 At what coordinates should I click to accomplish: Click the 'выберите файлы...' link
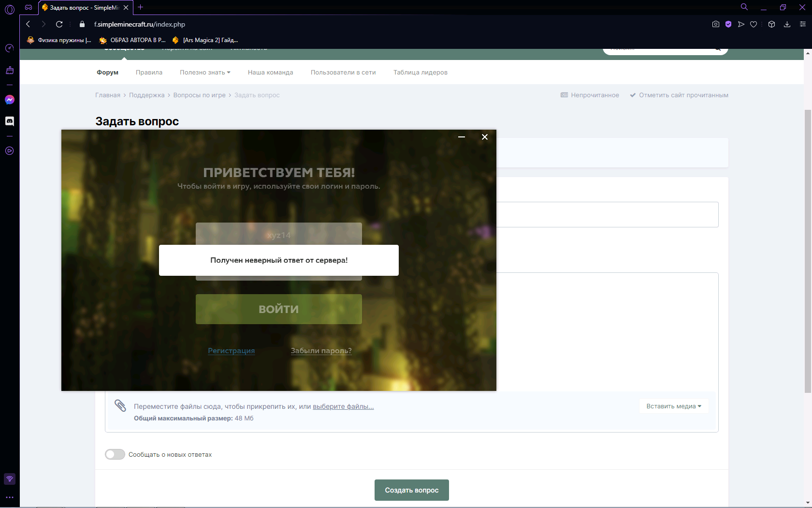tap(343, 406)
